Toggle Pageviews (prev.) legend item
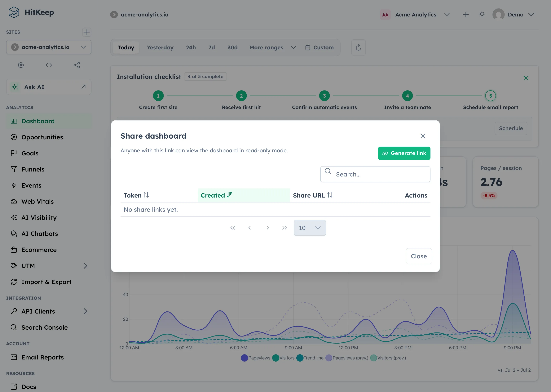This screenshot has height=392, width=551. [347, 358]
